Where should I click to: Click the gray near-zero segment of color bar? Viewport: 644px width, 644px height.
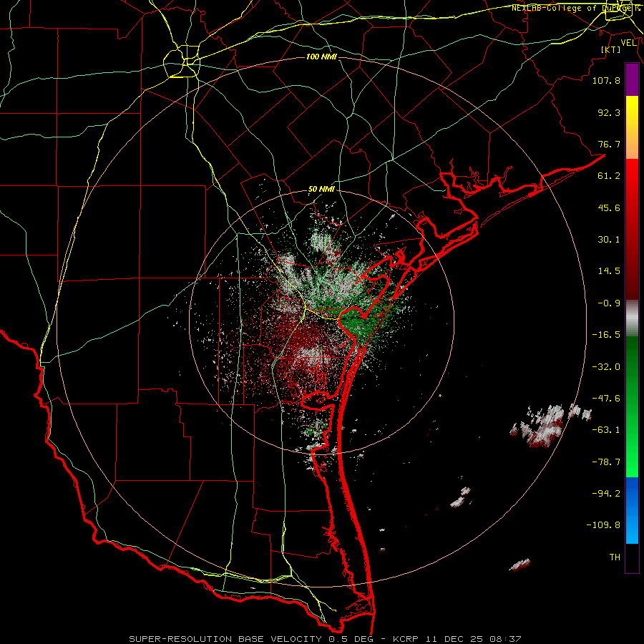pyautogui.click(x=632, y=318)
